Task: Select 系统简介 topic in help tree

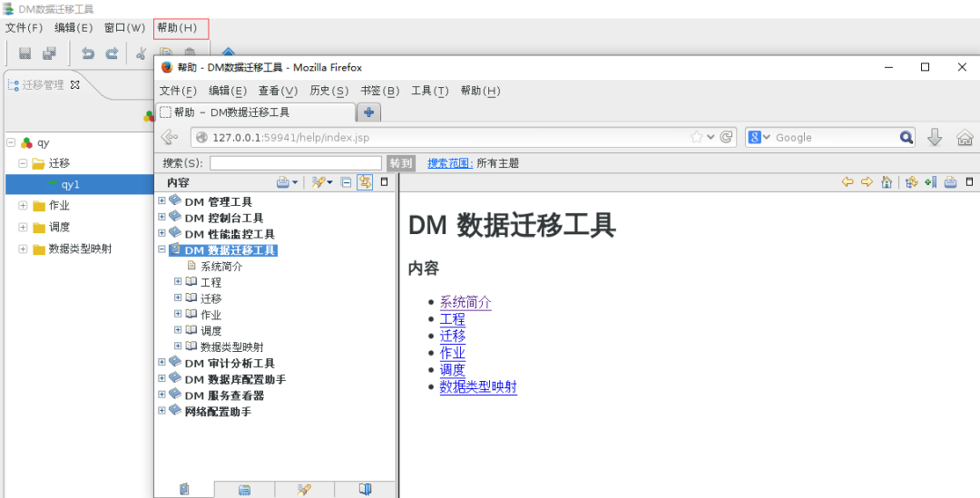Action: pos(221,266)
